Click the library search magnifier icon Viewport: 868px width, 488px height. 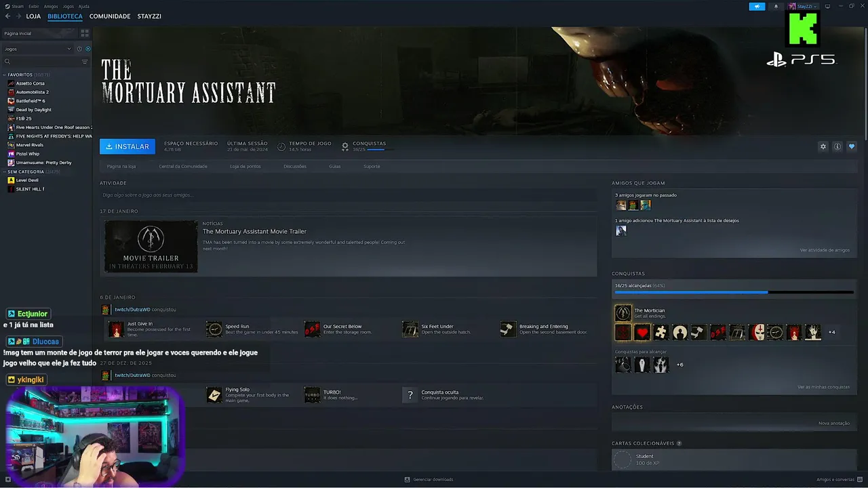7,62
